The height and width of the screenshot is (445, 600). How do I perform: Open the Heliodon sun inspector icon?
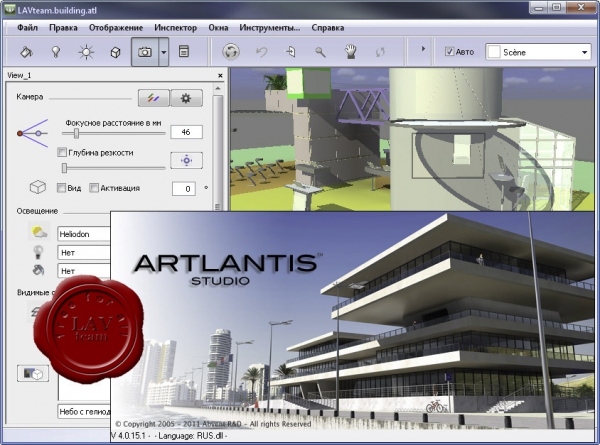86,52
